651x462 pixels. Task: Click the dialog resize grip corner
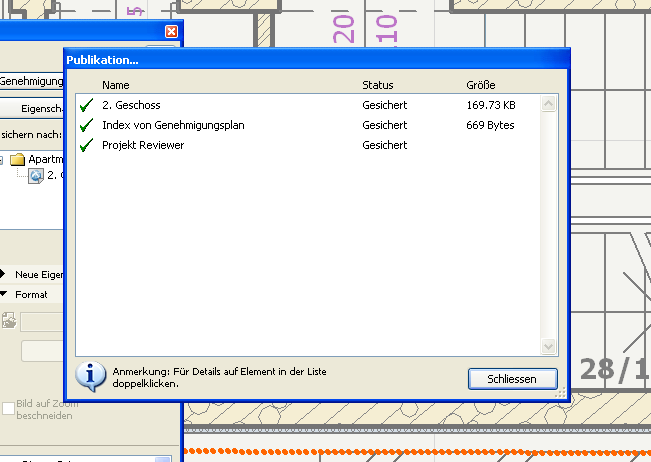pos(560,392)
